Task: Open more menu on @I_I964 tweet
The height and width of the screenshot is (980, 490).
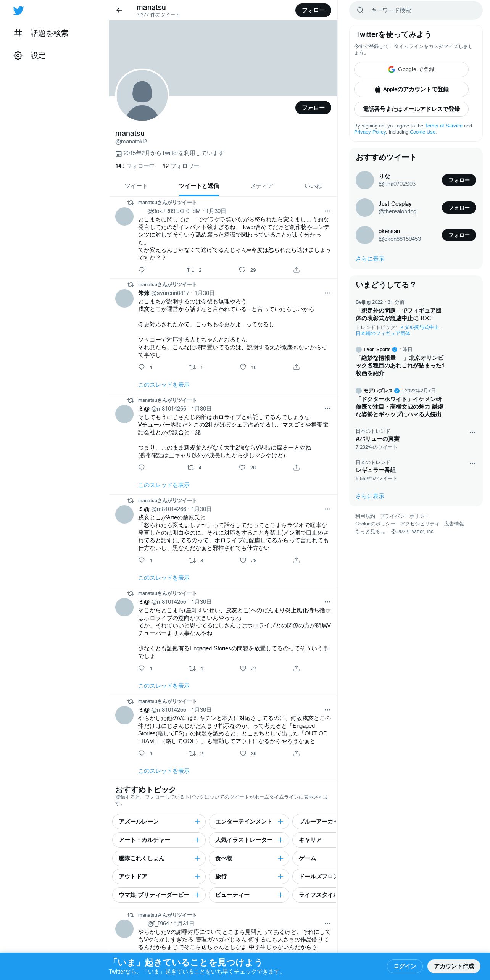Action: [327, 924]
